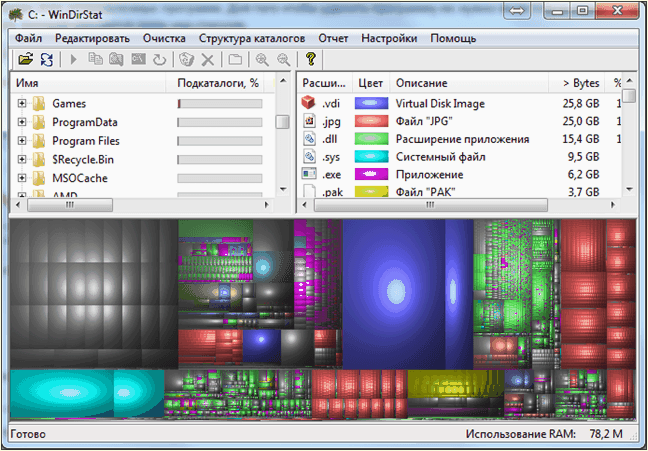Click the cyan .sys color swatch
This screenshot has width=648, height=451.
(x=371, y=157)
